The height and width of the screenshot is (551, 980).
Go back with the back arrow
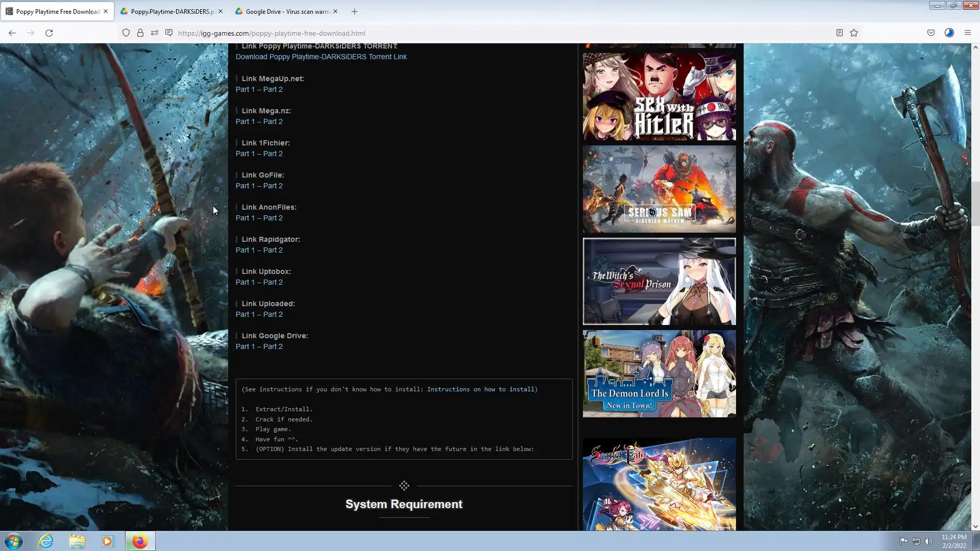pyautogui.click(x=12, y=33)
